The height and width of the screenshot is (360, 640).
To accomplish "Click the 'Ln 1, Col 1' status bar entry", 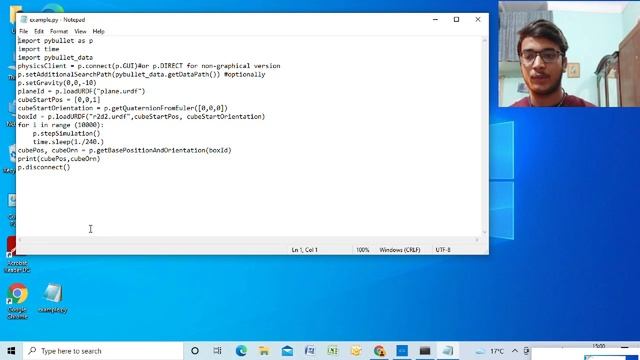I will point(304,250).
